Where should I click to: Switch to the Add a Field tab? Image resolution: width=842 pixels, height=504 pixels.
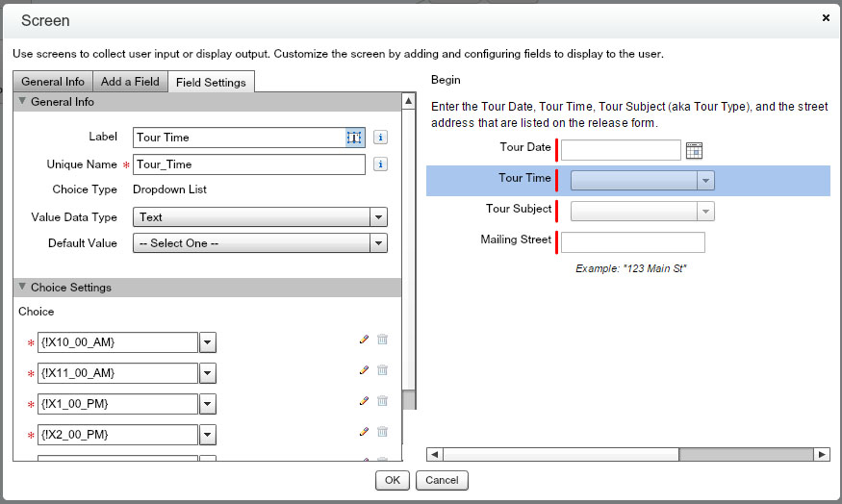[x=130, y=82]
